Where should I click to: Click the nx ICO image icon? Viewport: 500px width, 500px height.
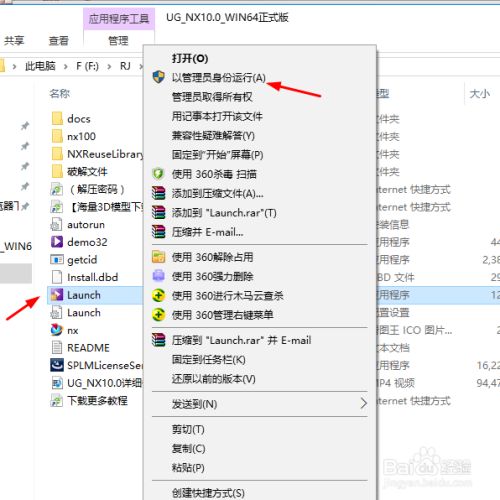point(57,330)
